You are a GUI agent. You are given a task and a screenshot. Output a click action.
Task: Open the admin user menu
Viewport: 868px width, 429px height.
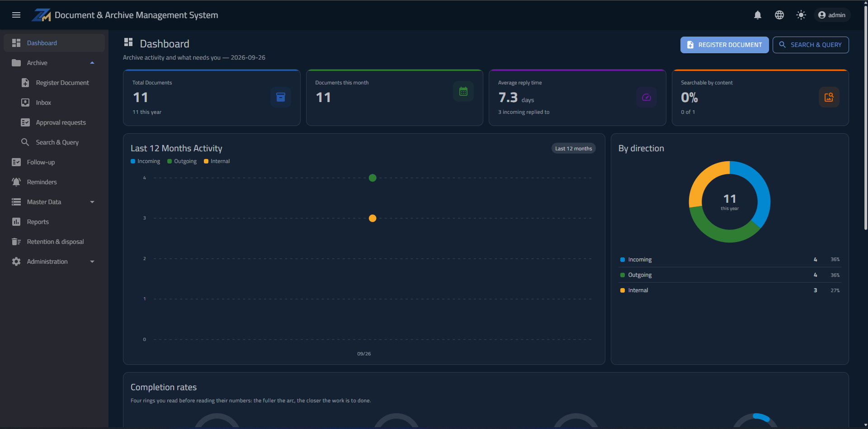(832, 15)
